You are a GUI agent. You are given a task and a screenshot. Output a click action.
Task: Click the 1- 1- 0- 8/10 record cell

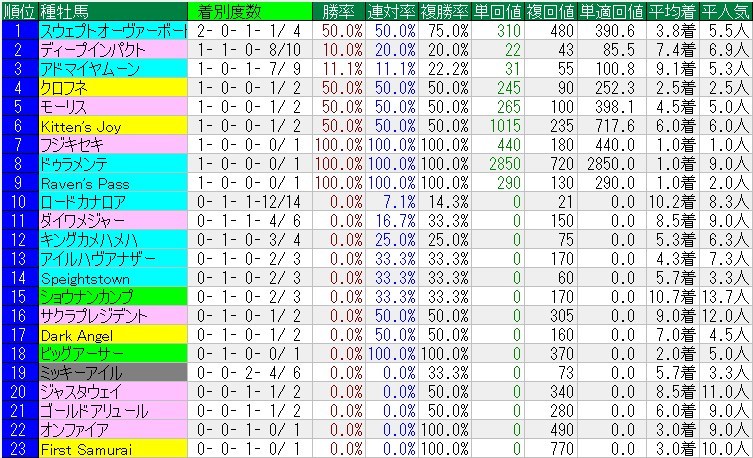[250, 50]
